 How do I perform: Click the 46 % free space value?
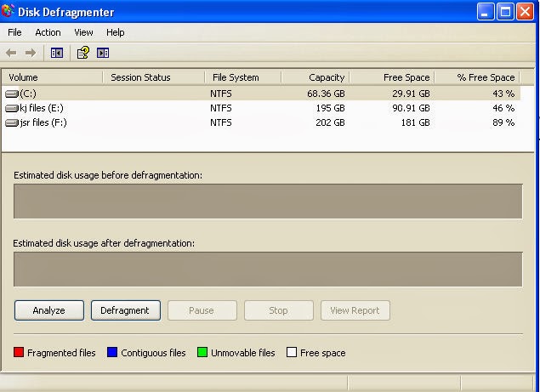(x=503, y=109)
